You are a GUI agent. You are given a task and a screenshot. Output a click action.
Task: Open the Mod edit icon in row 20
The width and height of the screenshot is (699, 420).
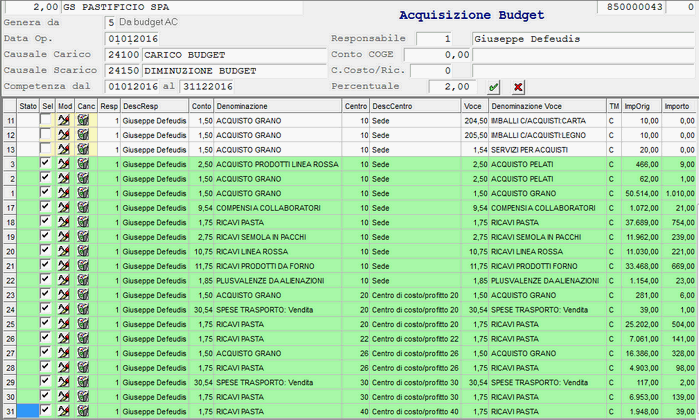(x=64, y=251)
